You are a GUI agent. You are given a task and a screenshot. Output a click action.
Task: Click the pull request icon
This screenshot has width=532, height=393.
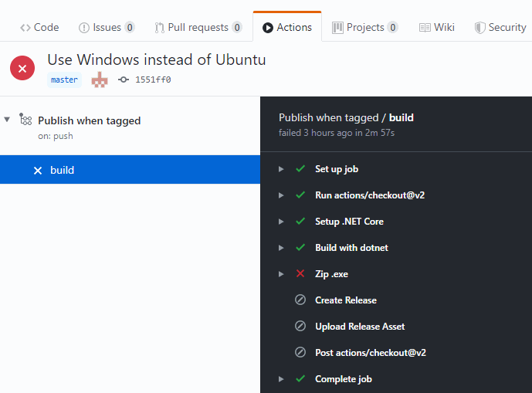pos(160,28)
